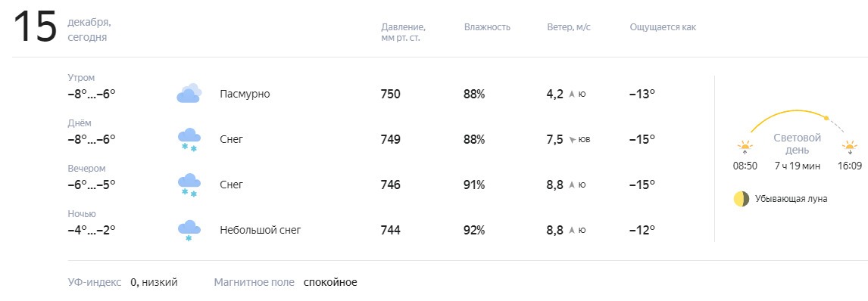The width and height of the screenshot is (868, 301).
Task: Click the Ветер, м/с column header
Action: click(x=569, y=27)
